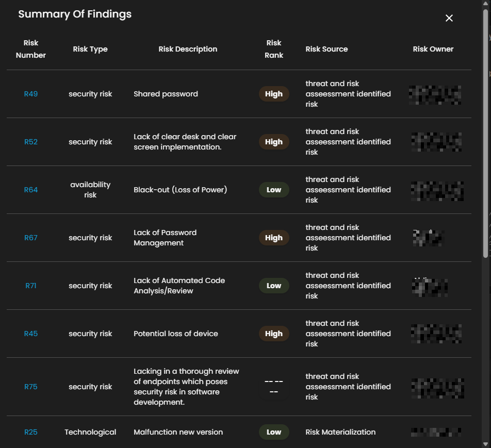Click the Risk Number column header
Viewport: 491px width, 448px height.
[x=31, y=49]
